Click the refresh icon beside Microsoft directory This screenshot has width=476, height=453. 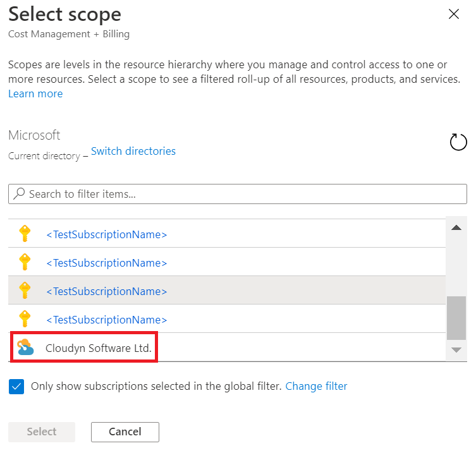458,142
